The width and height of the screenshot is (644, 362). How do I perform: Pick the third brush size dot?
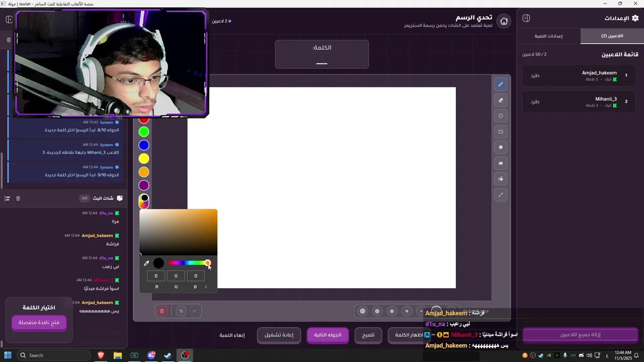click(392, 311)
